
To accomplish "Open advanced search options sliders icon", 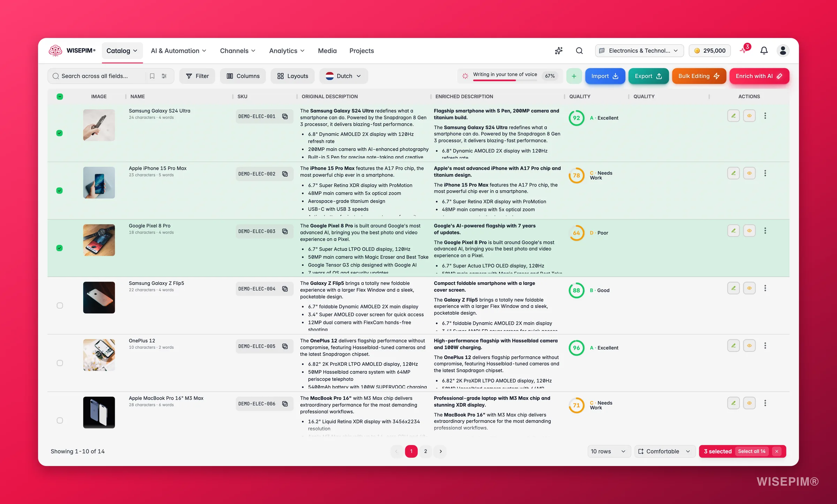I will tap(164, 76).
